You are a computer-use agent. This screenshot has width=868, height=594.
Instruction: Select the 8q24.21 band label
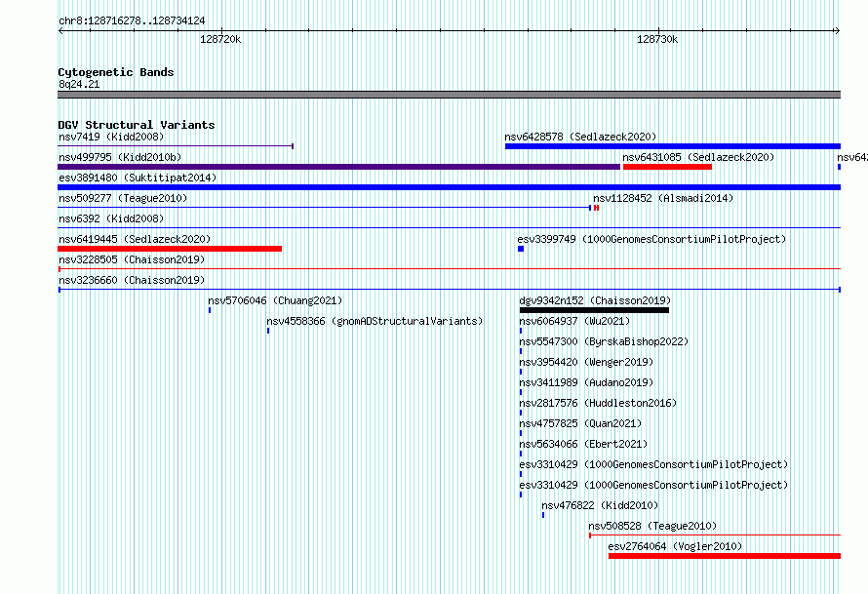point(79,84)
